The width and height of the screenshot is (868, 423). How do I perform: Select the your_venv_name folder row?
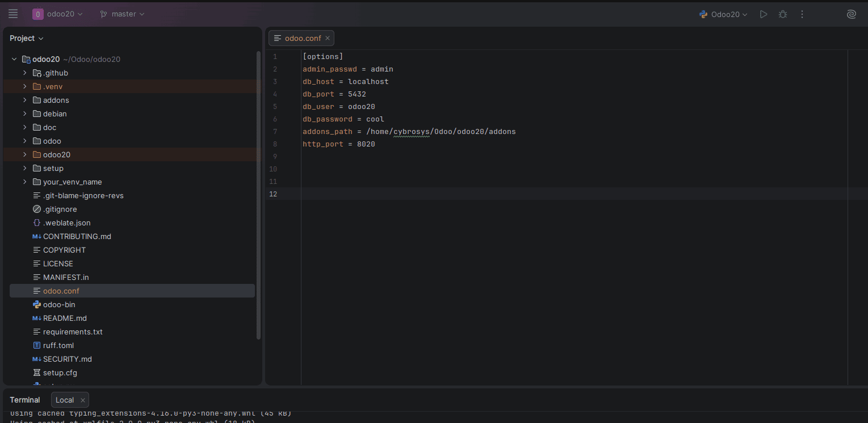point(132,182)
